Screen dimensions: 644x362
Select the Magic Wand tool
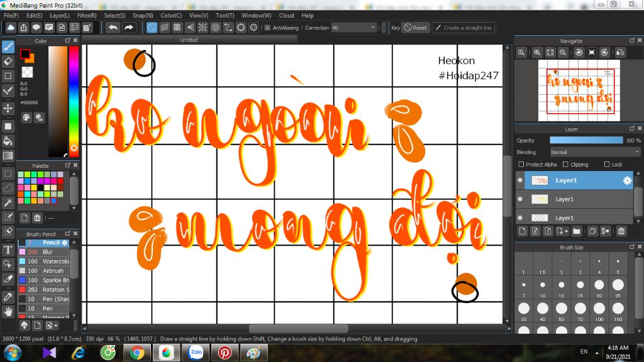[8, 202]
